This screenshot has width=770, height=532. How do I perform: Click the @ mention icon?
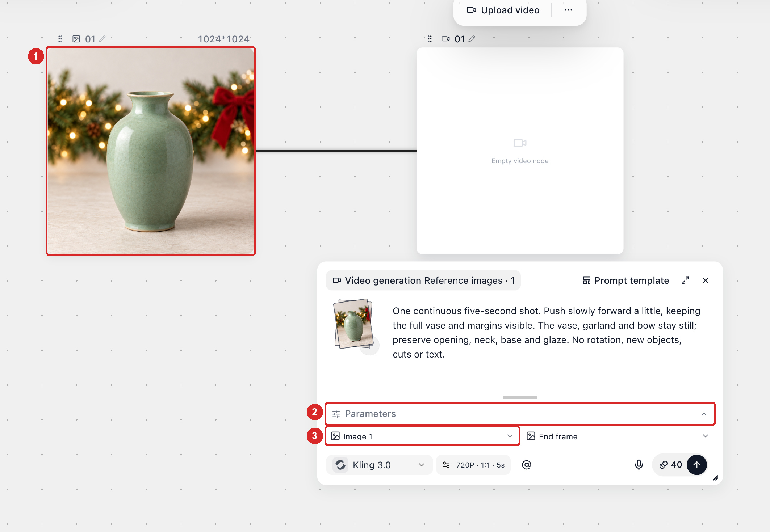coord(527,465)
